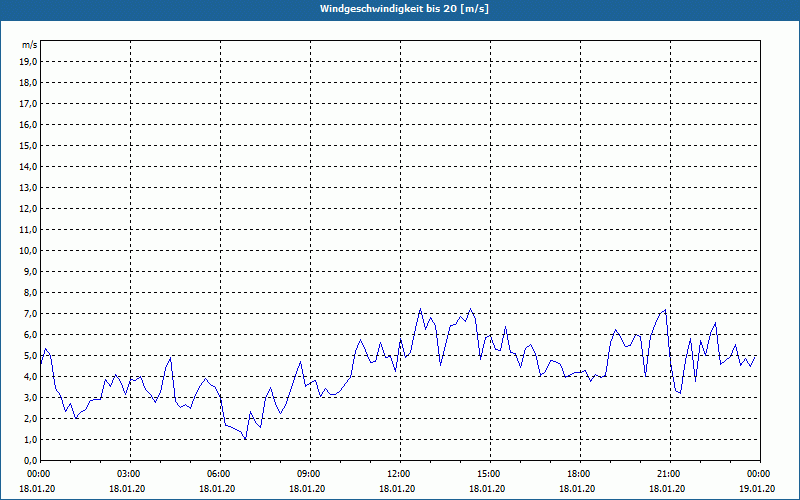The image size is (800, 500).
Task: Click the 18.01.20 date under 12:00
Action: [397, 488]
